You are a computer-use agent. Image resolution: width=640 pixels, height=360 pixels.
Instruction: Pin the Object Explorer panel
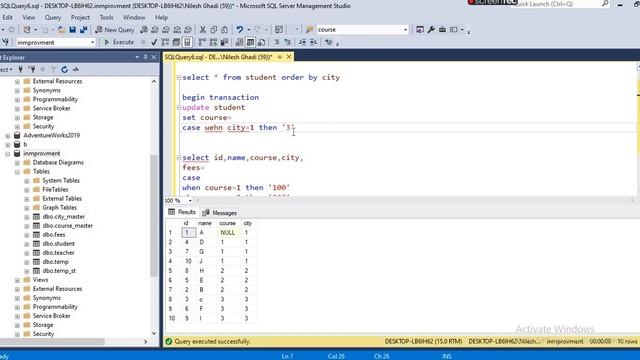point(145,58)
